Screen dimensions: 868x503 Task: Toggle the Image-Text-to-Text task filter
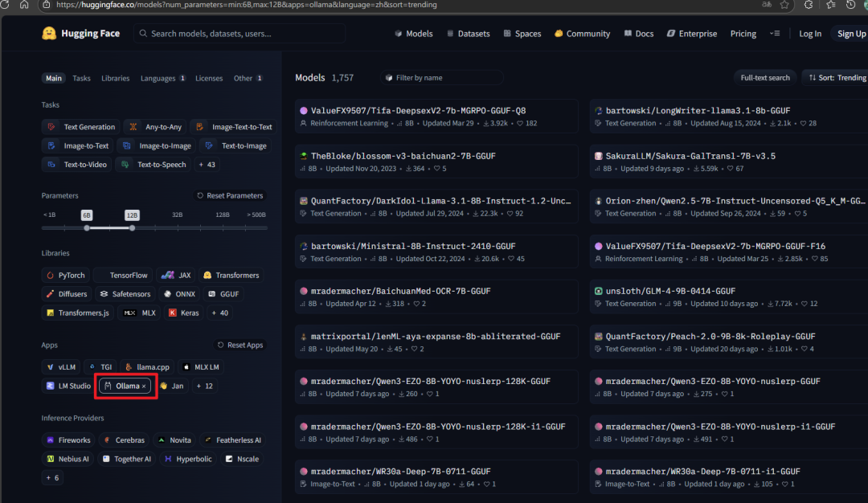234,127
